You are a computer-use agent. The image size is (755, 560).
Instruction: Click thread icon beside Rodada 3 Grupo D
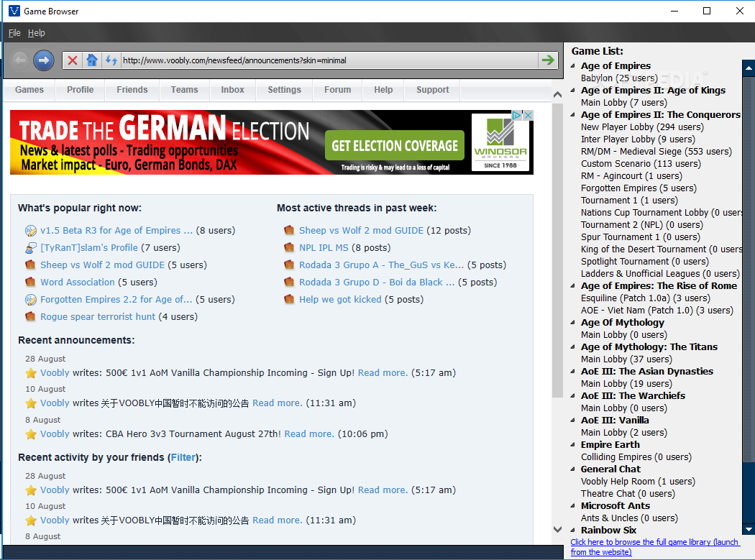289,283
